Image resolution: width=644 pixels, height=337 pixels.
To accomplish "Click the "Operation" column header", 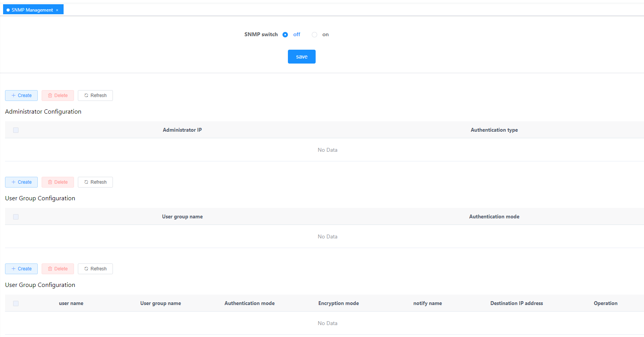I will click(x=606, y=303).
